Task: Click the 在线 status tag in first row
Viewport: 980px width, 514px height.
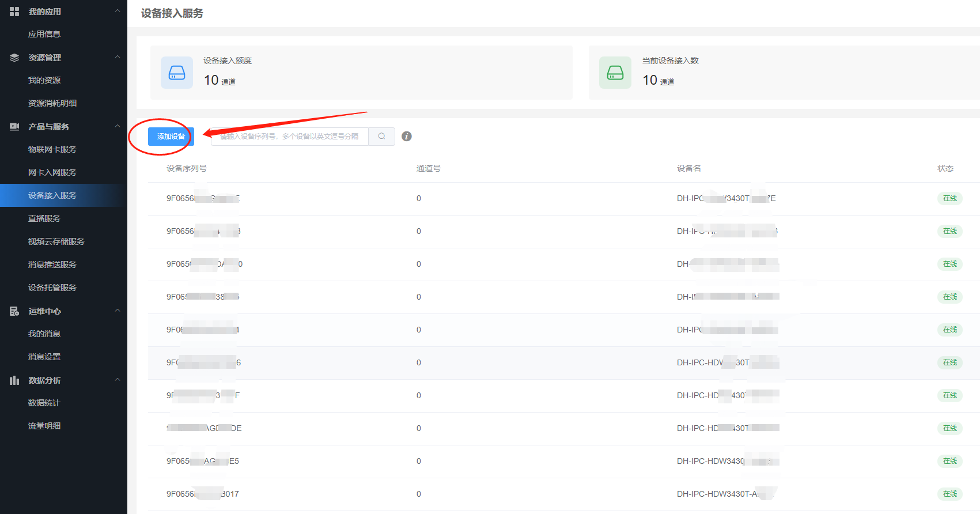Action: coord(949,198)
